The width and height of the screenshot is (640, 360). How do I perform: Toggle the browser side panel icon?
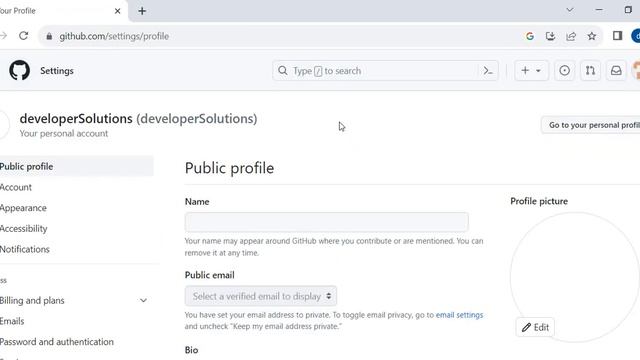point(617,36)
